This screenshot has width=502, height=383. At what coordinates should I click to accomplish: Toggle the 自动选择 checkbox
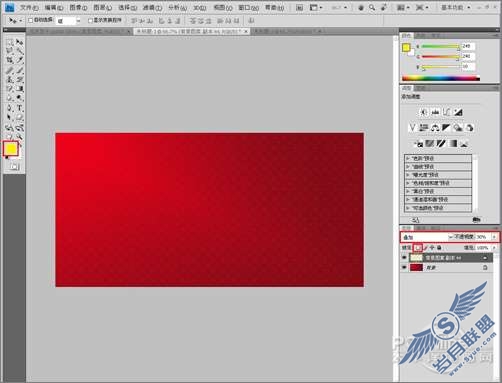coord(30,21)
